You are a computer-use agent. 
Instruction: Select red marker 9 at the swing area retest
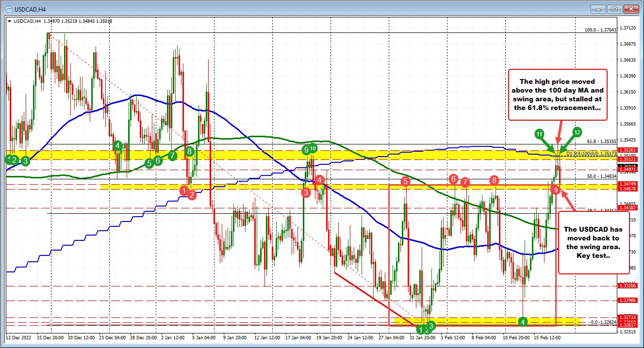pyautogui.click(x=556, y=190)
